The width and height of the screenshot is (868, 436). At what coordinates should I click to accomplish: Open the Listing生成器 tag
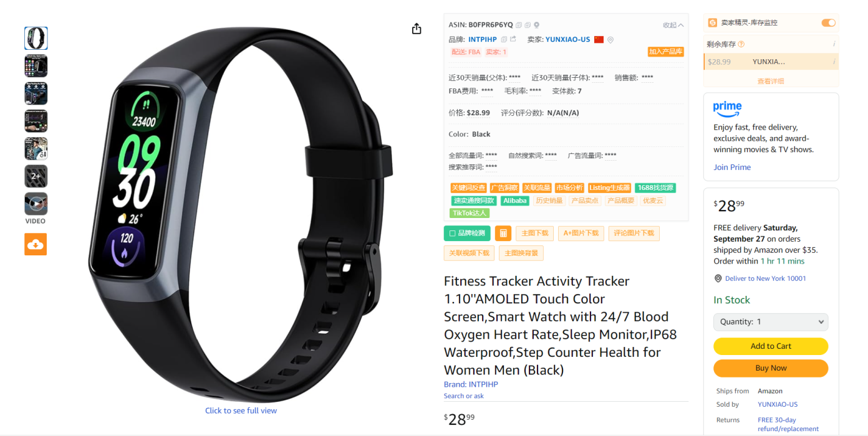pos(609,187)
